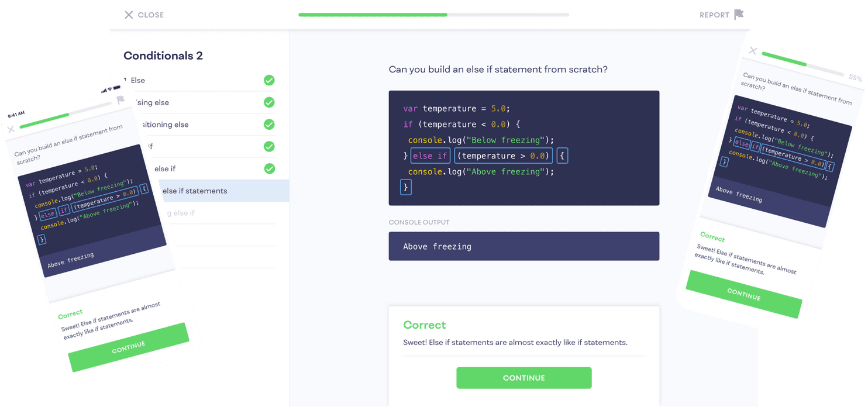Select the '(temperature > 0.0)' code token
The image size is (868, 407).
503,156
